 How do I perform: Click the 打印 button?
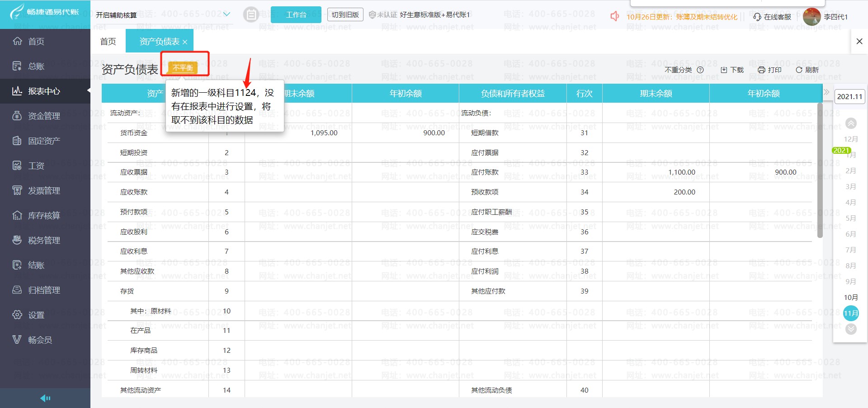point(770,70)
